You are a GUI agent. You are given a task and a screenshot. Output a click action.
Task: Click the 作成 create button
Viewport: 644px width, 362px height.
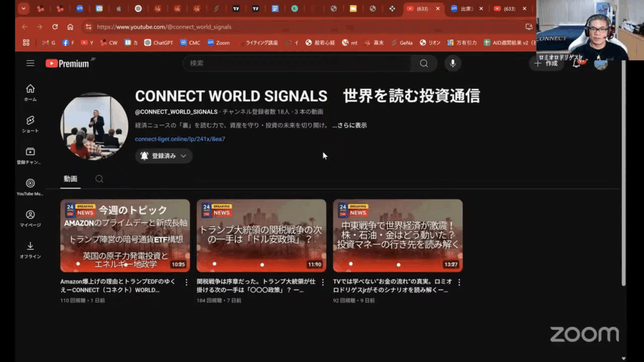coord(547,63)
